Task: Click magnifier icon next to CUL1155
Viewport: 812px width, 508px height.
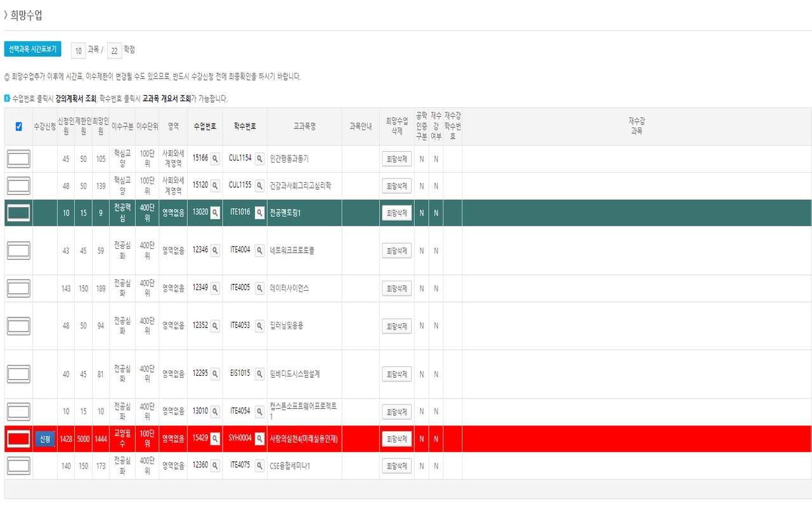Action: coord(259,186)
